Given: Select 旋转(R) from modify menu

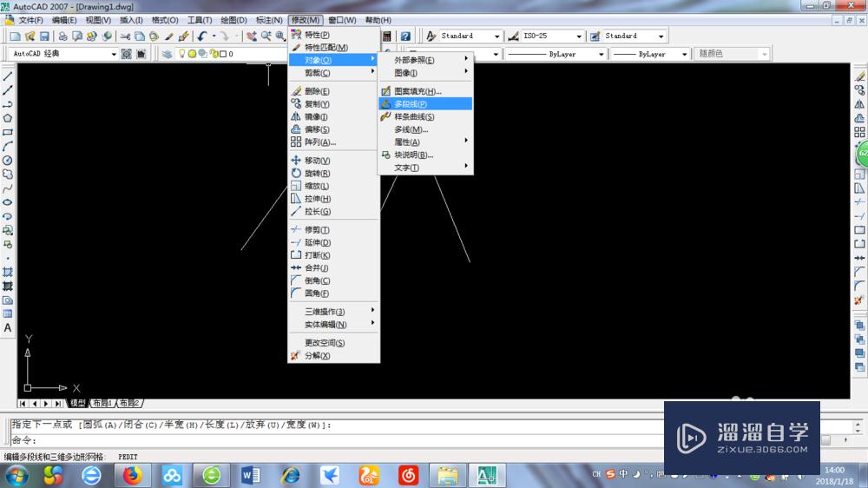Looking at the screenshot, I should point(334,173).
